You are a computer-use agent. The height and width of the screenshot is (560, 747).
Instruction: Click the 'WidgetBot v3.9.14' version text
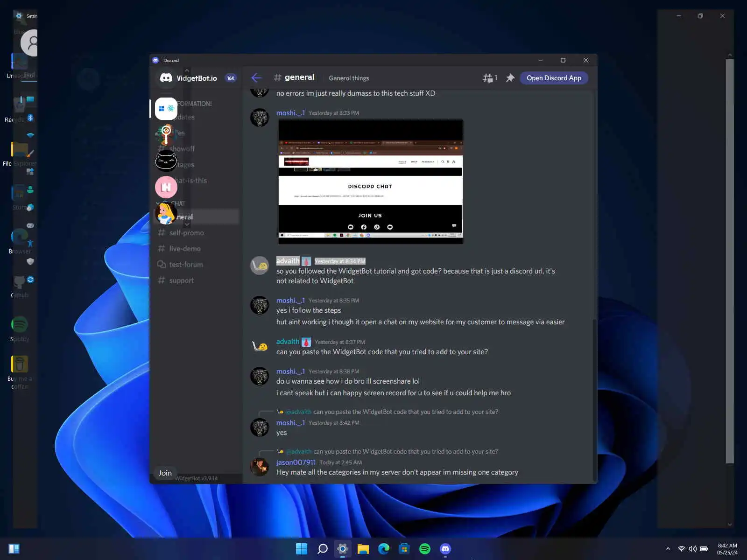click(197, 478)
